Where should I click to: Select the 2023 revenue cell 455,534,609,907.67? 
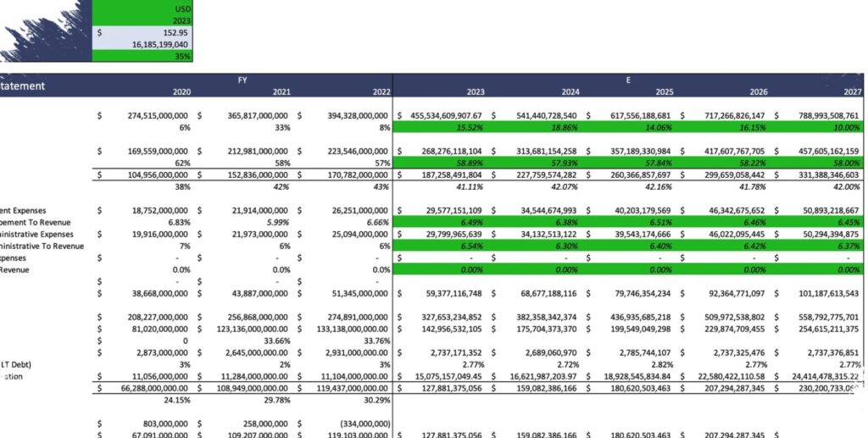pos(446,115)
